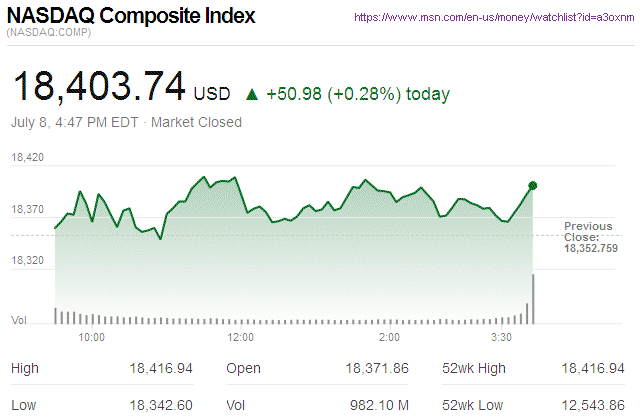Click the 12:00 time axis label
The height and width of the screenshot is (420, 640).
(241, 337)
